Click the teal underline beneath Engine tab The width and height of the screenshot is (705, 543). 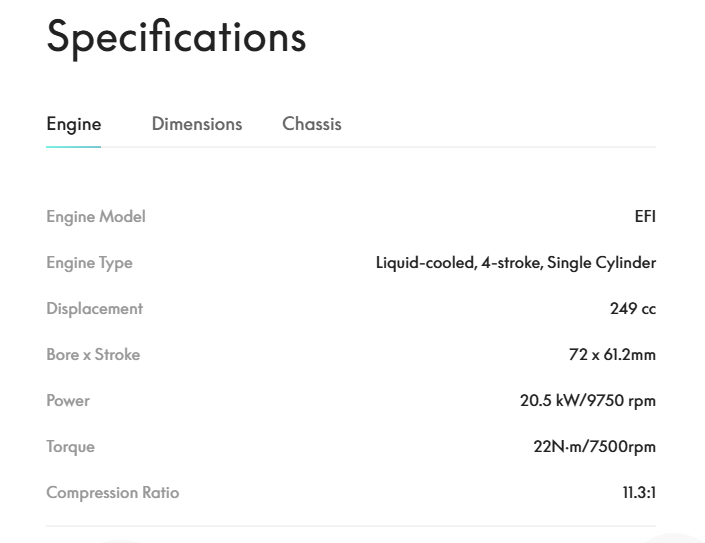coord(74,147)
